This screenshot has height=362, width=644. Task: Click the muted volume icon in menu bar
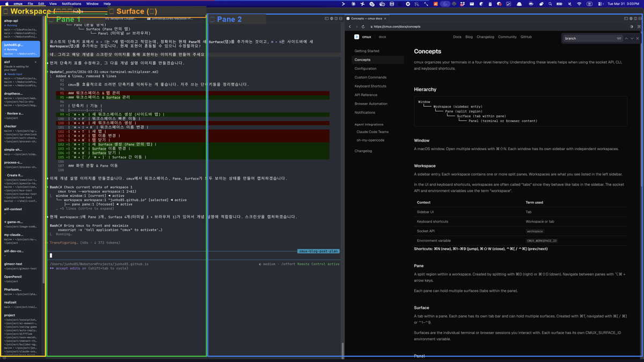point(570,4)
